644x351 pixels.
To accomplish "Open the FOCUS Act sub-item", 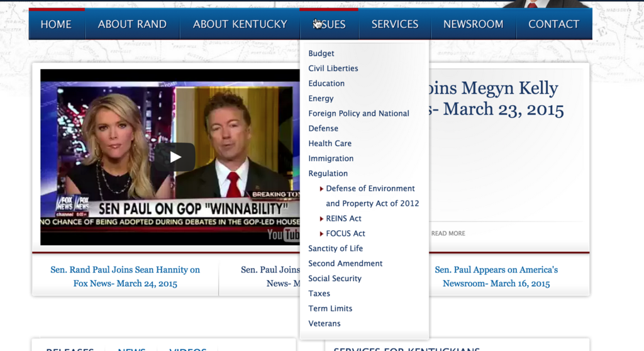I will [x=345, y=233].
